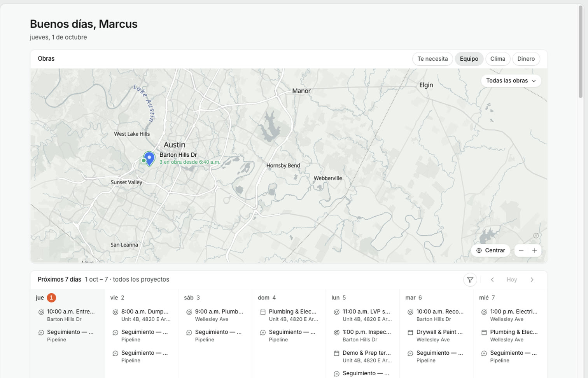Zoom out the map with minus button
Screen dimensions: 588x378
click(521, 250)
